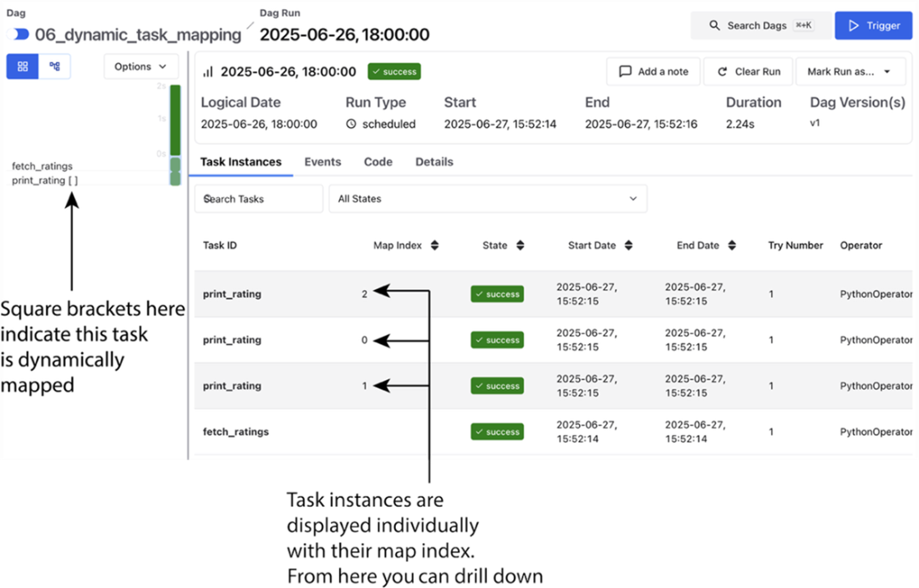Image resolution: width=919 pixels, height=588 pixels.
Task: Click the 06_dynamic_task_mapping Dag title
Action: point(138,34)
